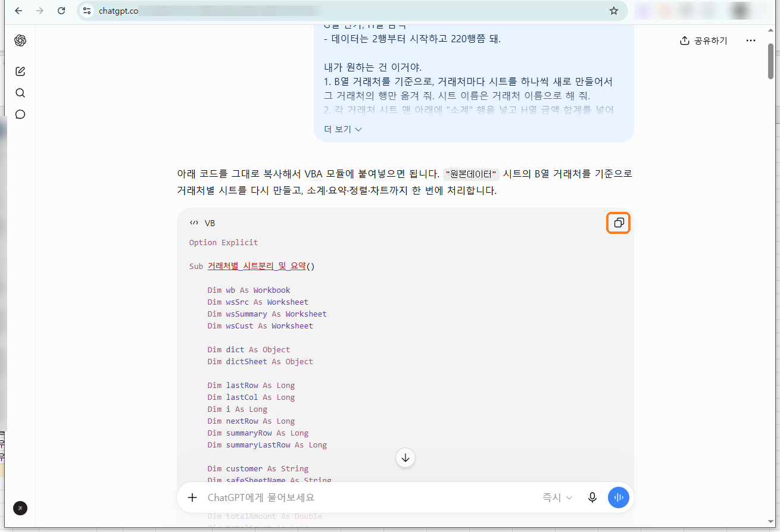The width and height of the screenshot is (780, 532).
Task: Click the "Dim summaryLastRow As Long" line
Action: coord(267,445)
